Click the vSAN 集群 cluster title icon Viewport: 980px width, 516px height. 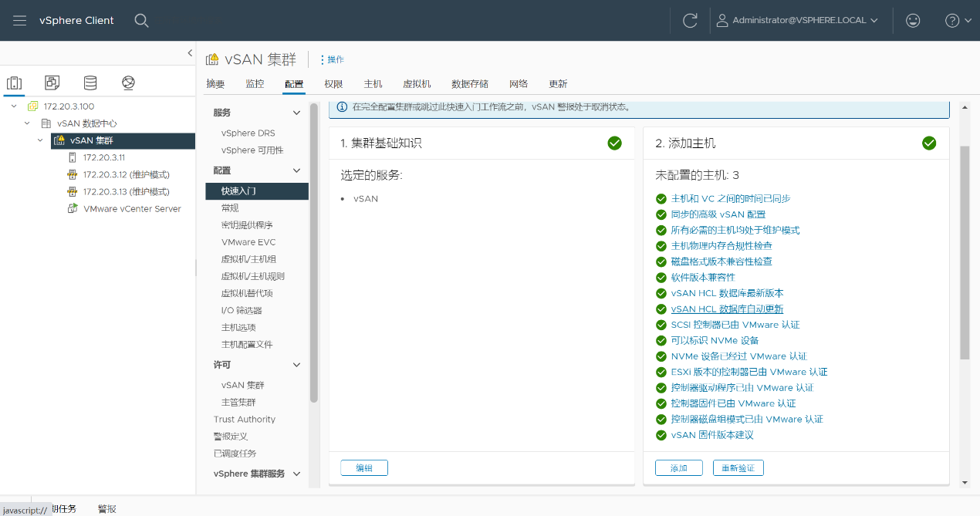[x=212, y=60]
